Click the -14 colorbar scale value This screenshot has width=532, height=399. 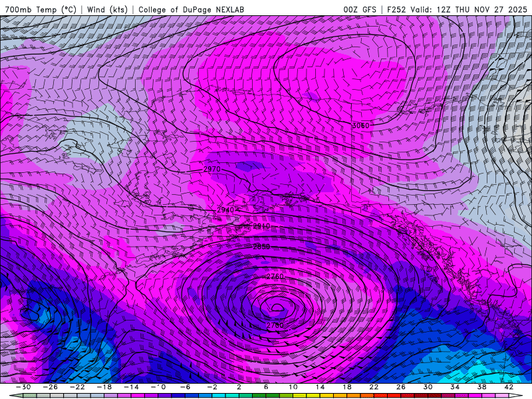pos(131,387)
